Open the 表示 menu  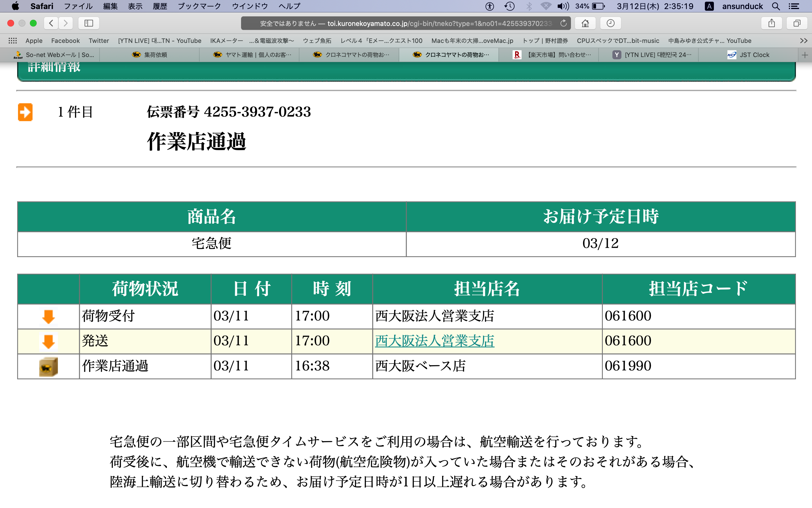pos(135,6)
